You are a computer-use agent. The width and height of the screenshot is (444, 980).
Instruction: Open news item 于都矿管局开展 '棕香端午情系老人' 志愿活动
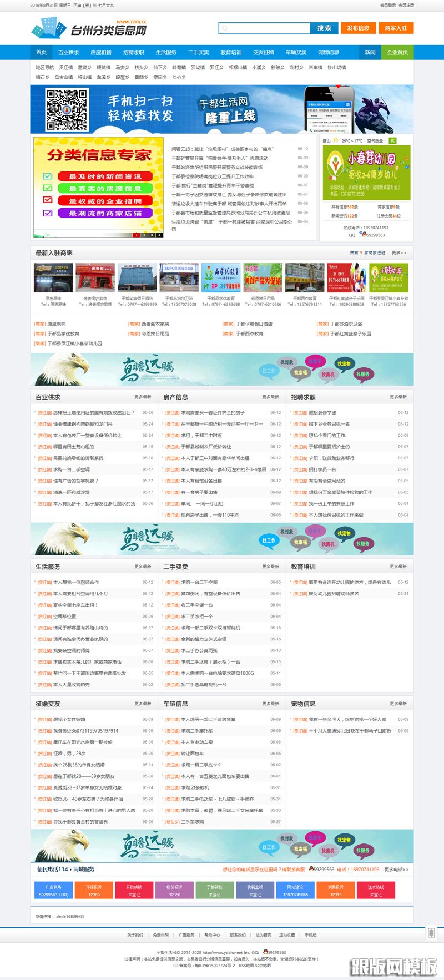pyautogui.click(x=220, y=158)
